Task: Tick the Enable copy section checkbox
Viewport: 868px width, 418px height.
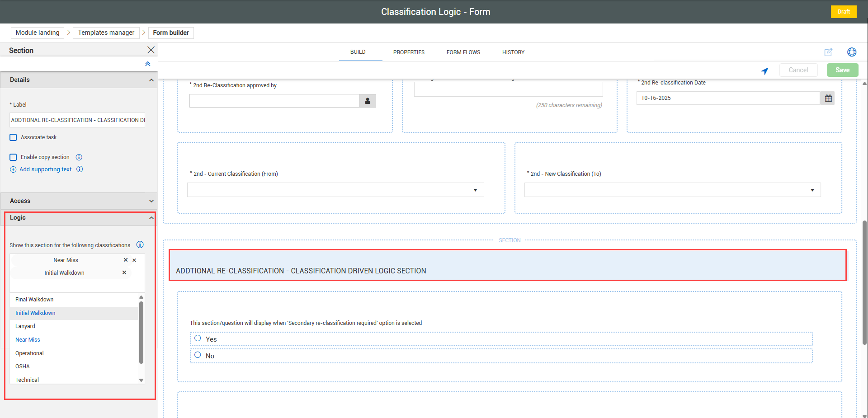Action: point(14,157)
